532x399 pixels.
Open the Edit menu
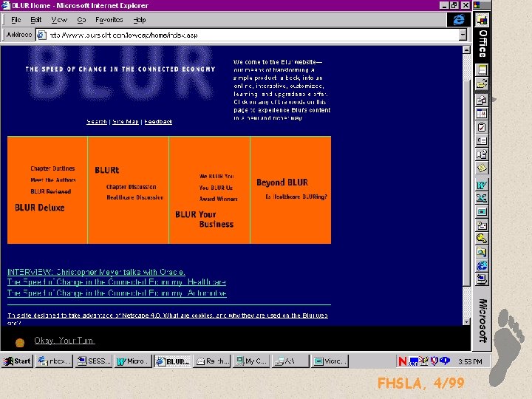[35, 20]
